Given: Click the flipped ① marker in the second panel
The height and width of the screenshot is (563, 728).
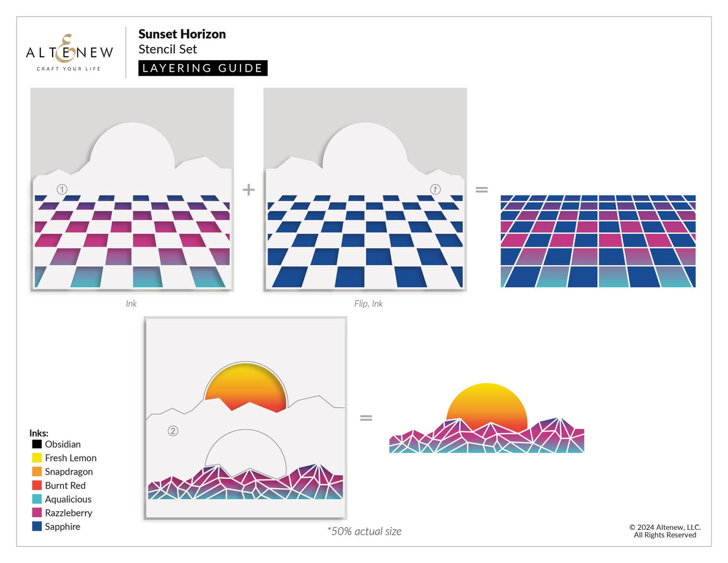Looking at the screenshot, I should 437,189.
